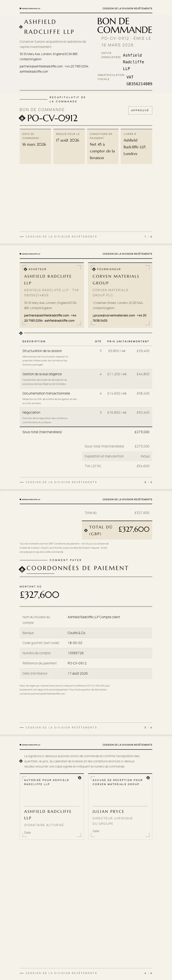172x980 pixels.
Task: Click the diamond icon in the Fournisseur card
Action: pyautogui.click(x=94, y=269)
